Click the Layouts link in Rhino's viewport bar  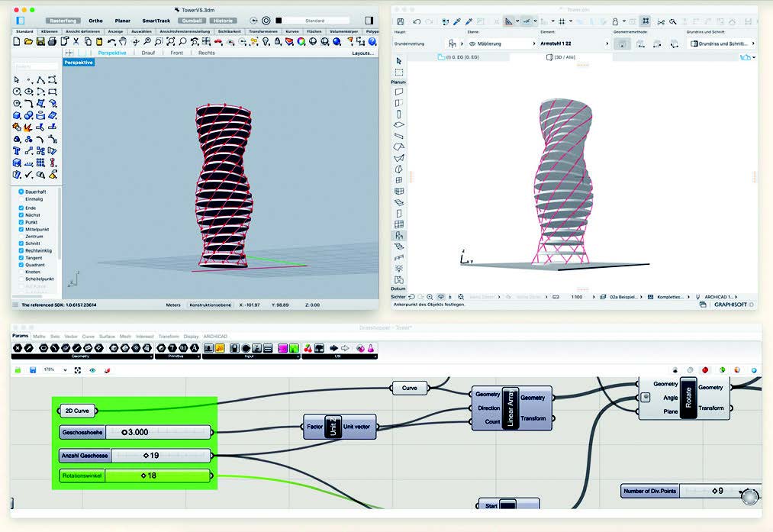[x=361, y=52]
